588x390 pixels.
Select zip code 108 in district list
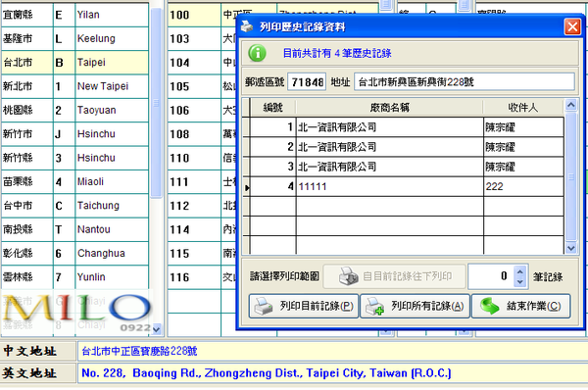194,134
